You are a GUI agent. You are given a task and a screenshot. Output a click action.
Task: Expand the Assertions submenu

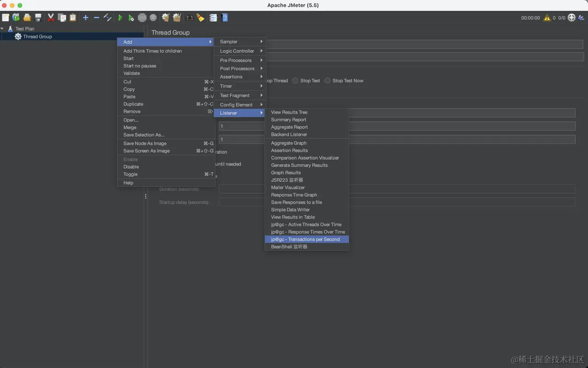pyautogui.click(x=240, y=77)
